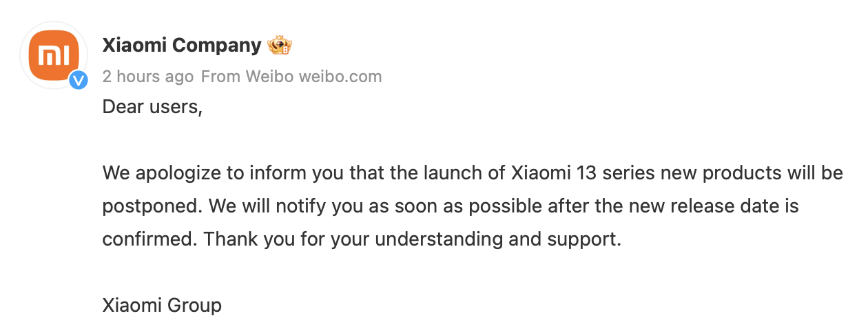Open the post's "2 hours ago" timestamp
The width and height of the screenshot is (868, 327).
click(x=148, y=77)
